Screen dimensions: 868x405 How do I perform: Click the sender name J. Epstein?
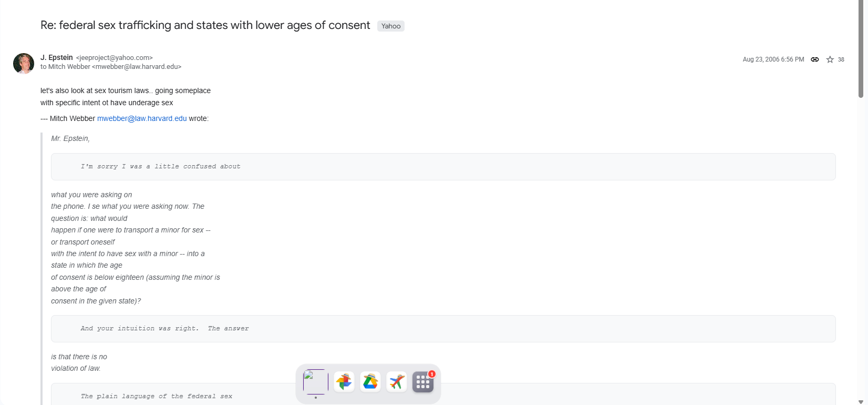pos(57,57)
